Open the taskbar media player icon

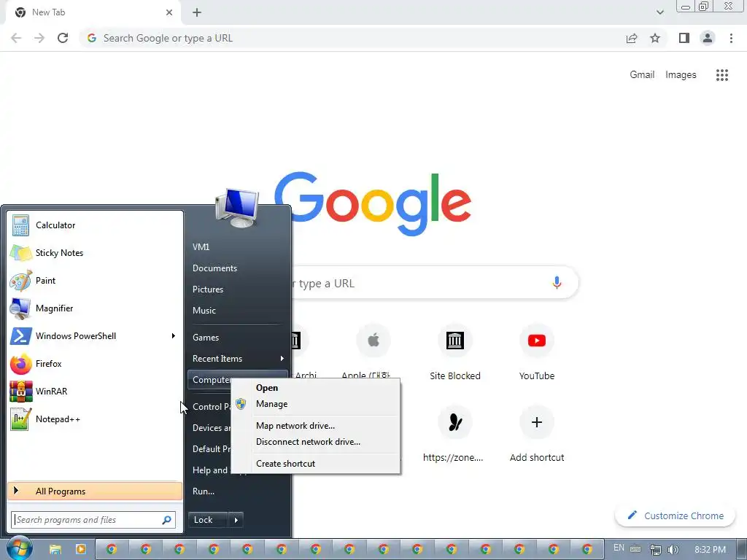coord(80,549)
